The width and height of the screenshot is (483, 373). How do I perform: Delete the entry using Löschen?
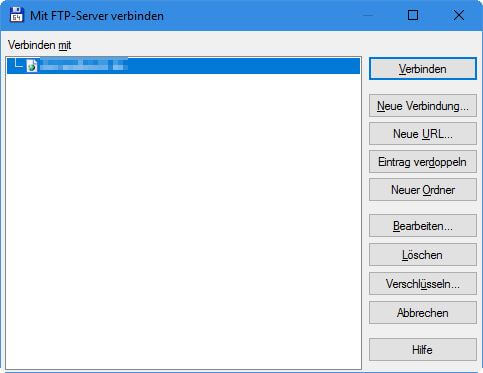[x=423, y=255]
